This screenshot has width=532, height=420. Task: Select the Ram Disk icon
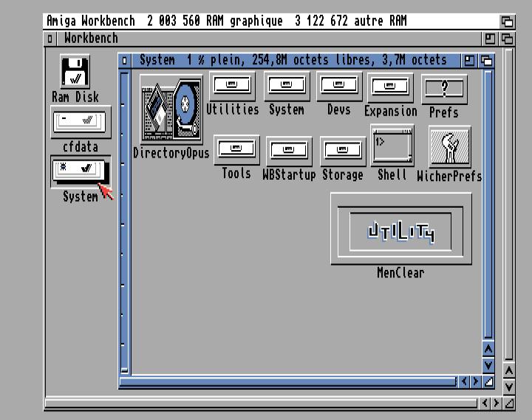coord(75,72)
